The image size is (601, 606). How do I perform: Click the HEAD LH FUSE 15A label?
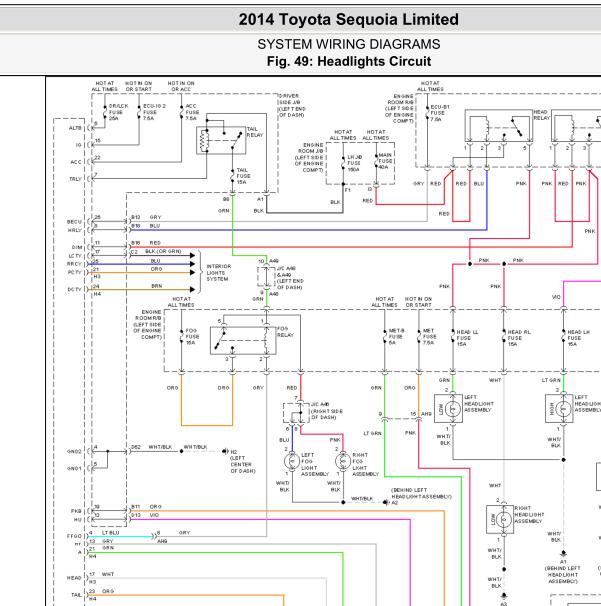pyautogui.click(x=578, y=338)
